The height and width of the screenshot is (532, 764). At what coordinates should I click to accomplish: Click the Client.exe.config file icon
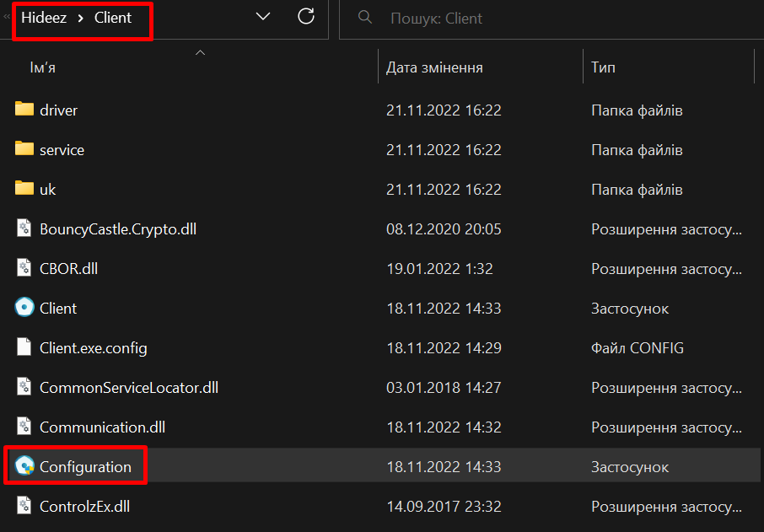(22, 347)
